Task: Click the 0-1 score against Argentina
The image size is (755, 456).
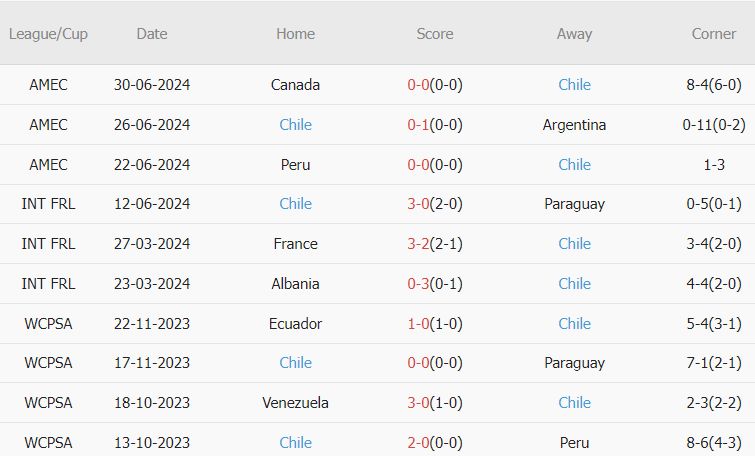Action: [x=418, y=125]
